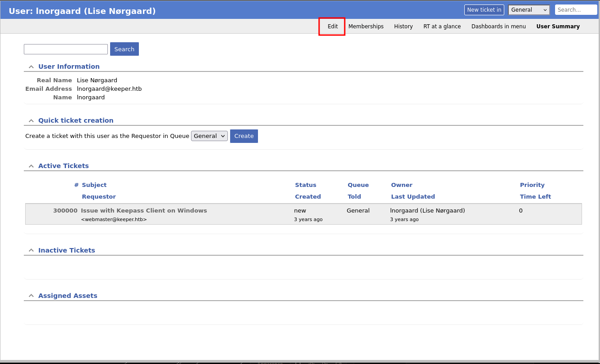This screenshot has width=600, height=364.
Task: Sort tickets by the # column
Action: (x=76, y=185)
